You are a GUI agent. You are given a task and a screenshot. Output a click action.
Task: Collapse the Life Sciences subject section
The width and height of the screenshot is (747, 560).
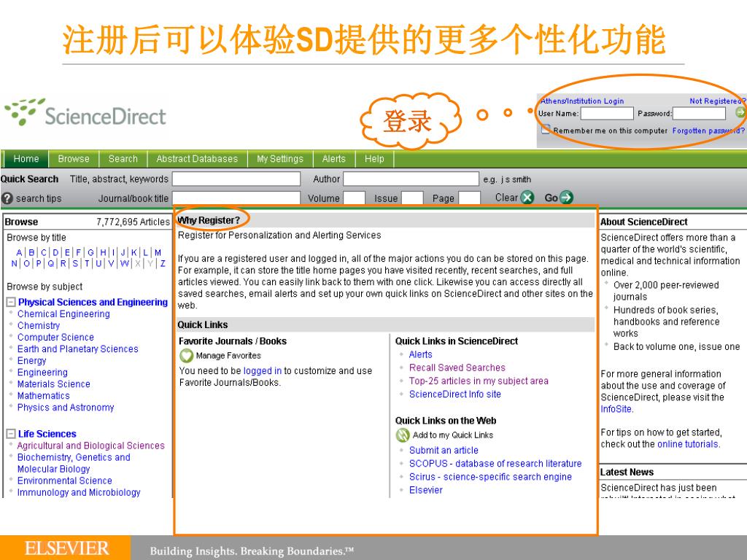coord(11,435)
